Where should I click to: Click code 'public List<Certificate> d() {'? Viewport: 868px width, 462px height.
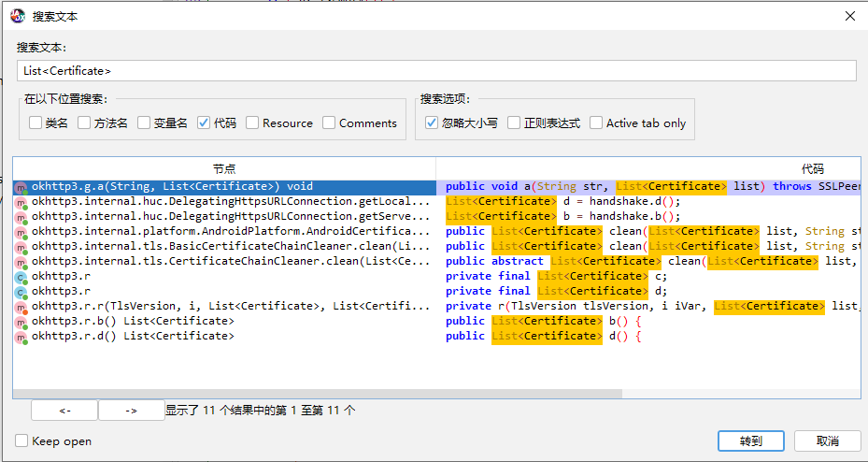click(543, 337)
